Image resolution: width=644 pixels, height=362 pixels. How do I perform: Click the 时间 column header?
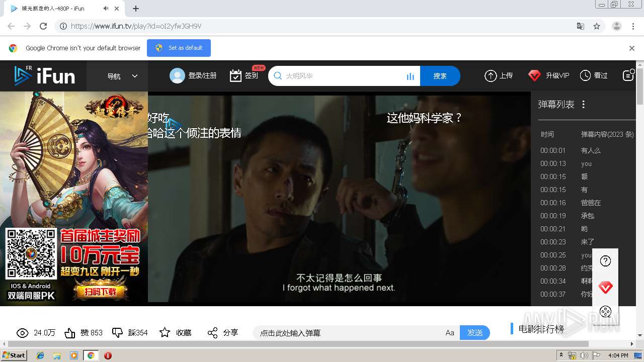click(x=547, y=134)
